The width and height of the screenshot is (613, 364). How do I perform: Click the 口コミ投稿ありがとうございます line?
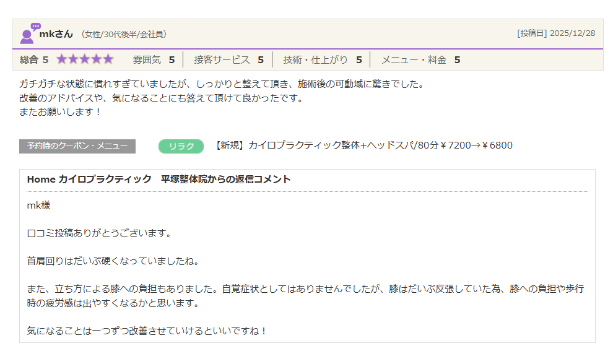click(99, 233)
